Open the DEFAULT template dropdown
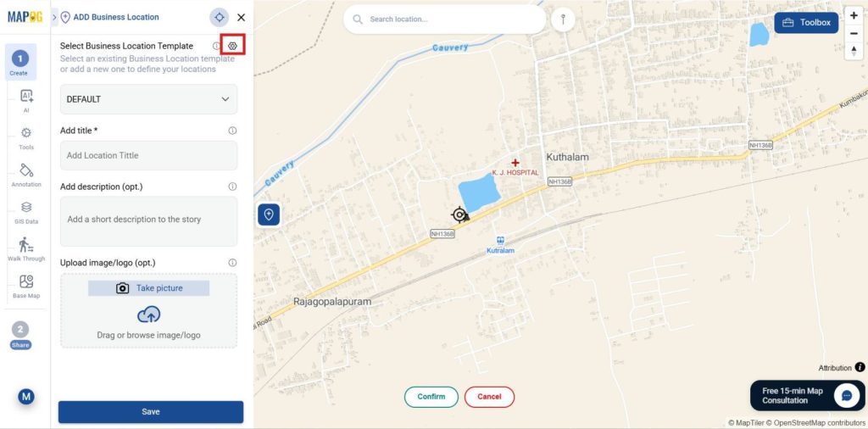The image size is (868, 429). pos(149,99)
